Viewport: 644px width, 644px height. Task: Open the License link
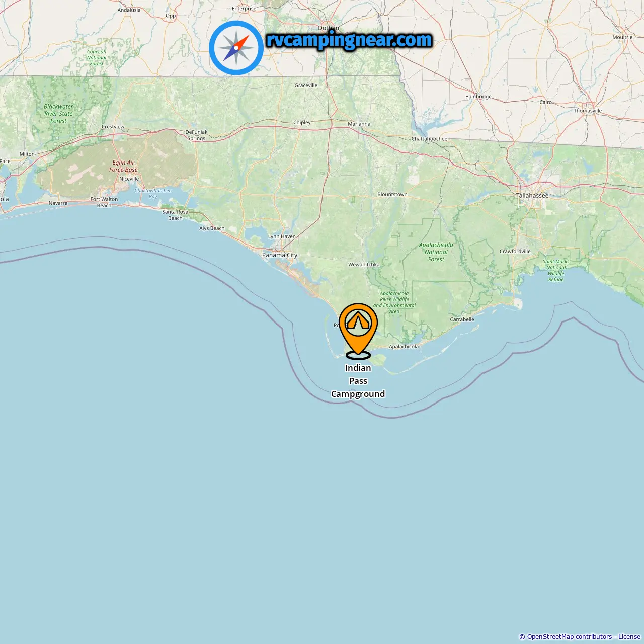[x=629, y=637]
